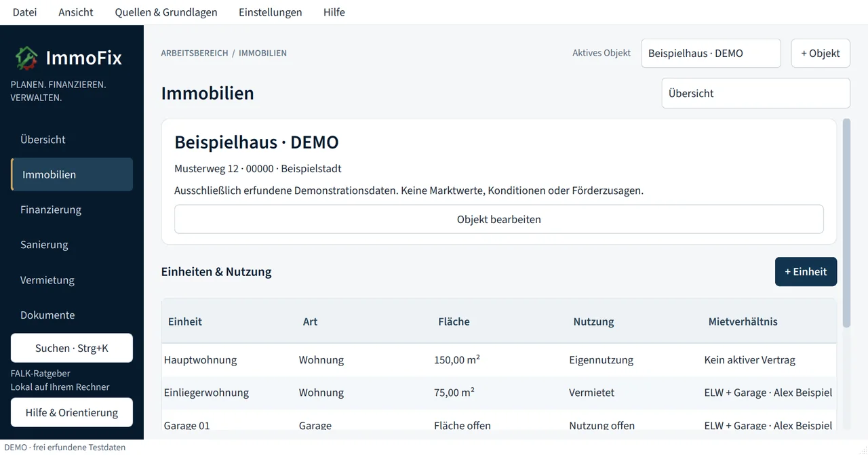Click the ImmoFix house logo icon
868x455 pixels.
pyautogui.click(x=26, y=58)
